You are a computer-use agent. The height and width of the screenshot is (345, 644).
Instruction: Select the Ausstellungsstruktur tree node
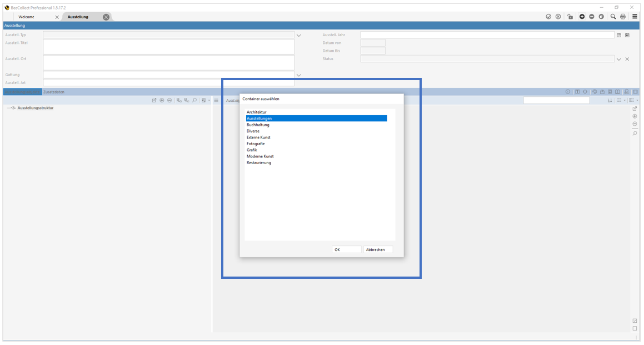[x=36, y=108]
